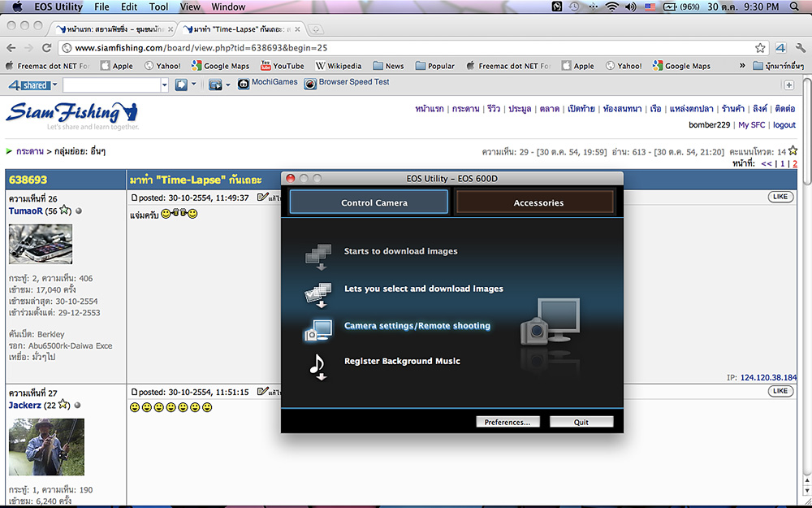Open Camera settings/Remote shooting icon

tap(318, 330)
